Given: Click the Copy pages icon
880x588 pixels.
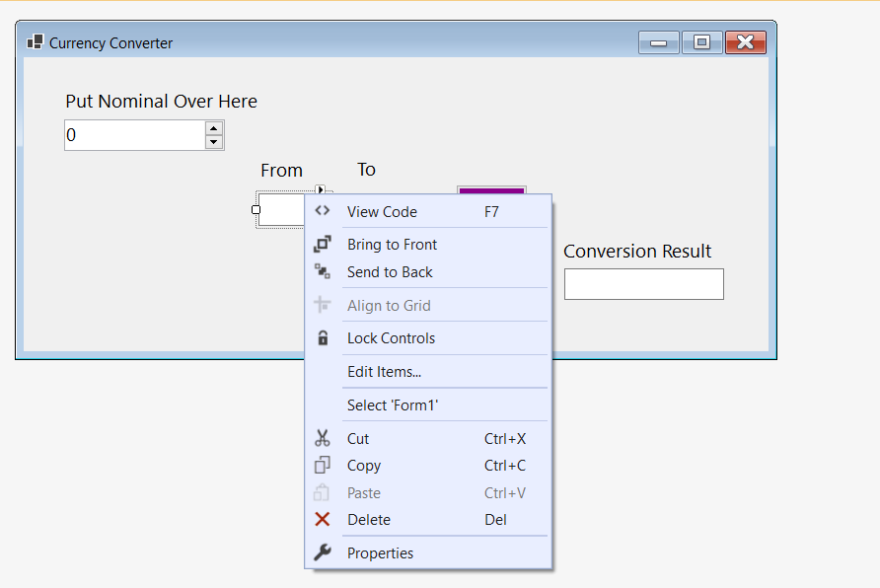Looking at the screenshot, I should (x=323, y=465).
